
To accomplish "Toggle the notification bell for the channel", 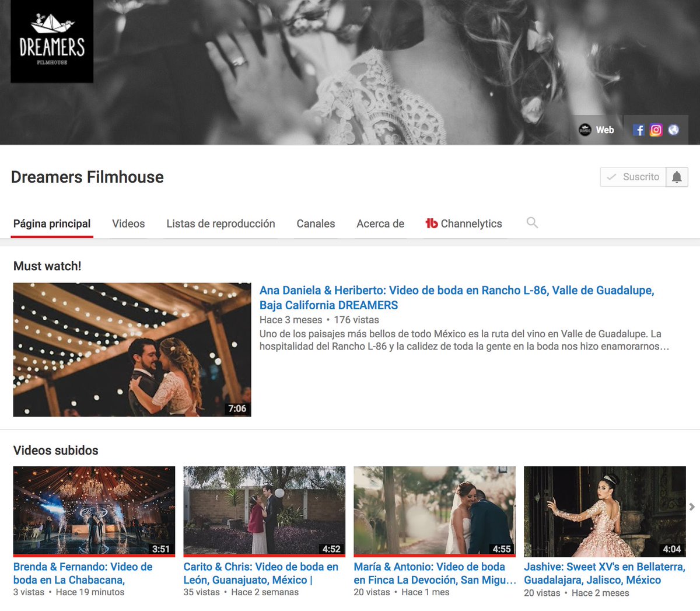I will [x=677, y=177].
